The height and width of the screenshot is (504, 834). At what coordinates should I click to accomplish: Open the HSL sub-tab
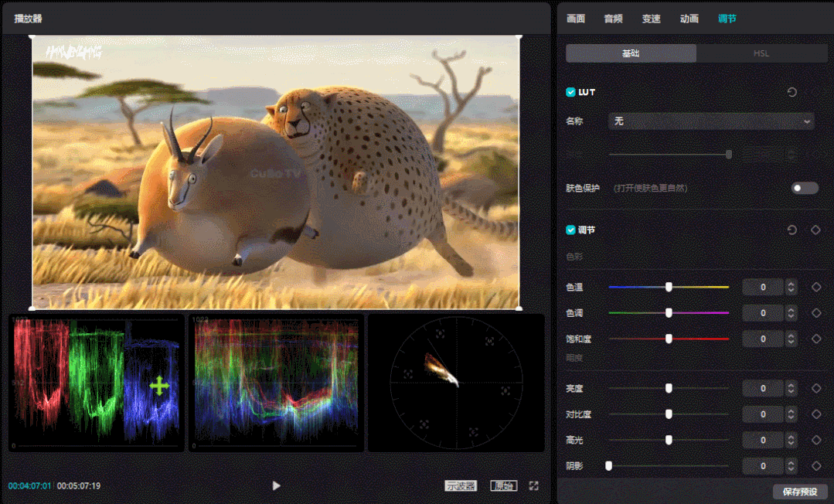point(761,53)
